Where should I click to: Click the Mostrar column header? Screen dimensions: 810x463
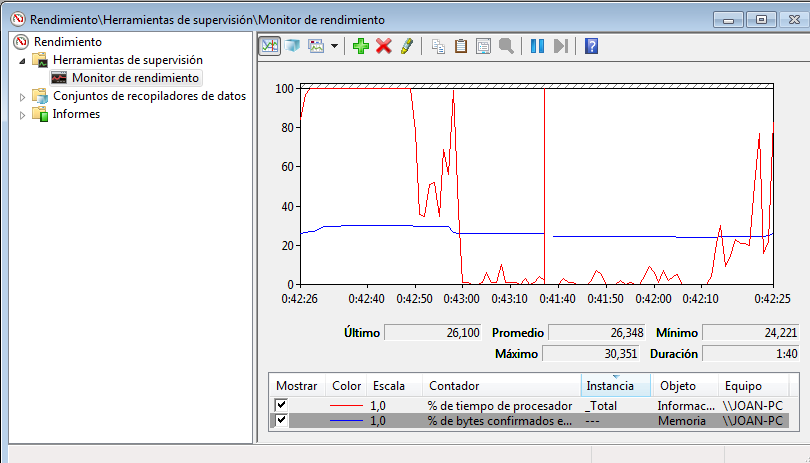[x=297, y=386]
